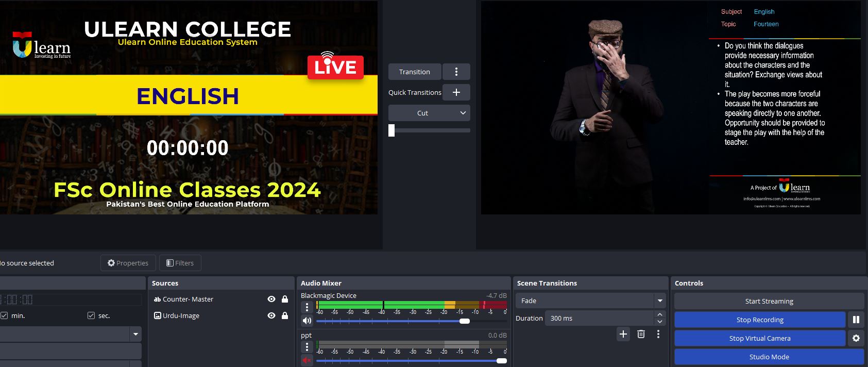868x367 pixels.
Task: Click Start Streaming
Action: pos(769,301)
